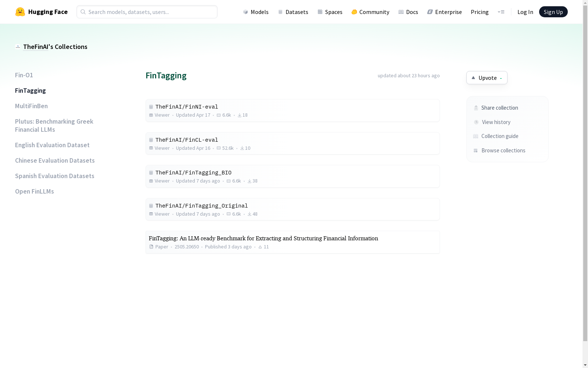Click the Docs book icon
The width and height of the screenshot is (588, 368).
(x=401, y=12)
